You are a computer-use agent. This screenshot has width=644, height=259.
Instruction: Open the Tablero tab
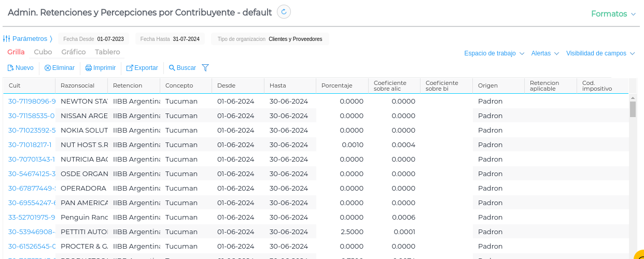click(107, 52)
